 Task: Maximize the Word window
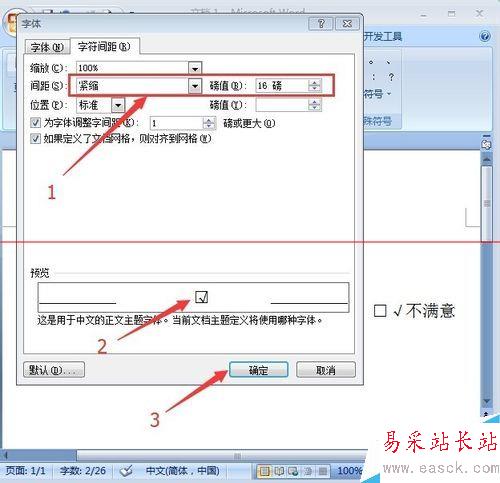(x=451, y=14)
